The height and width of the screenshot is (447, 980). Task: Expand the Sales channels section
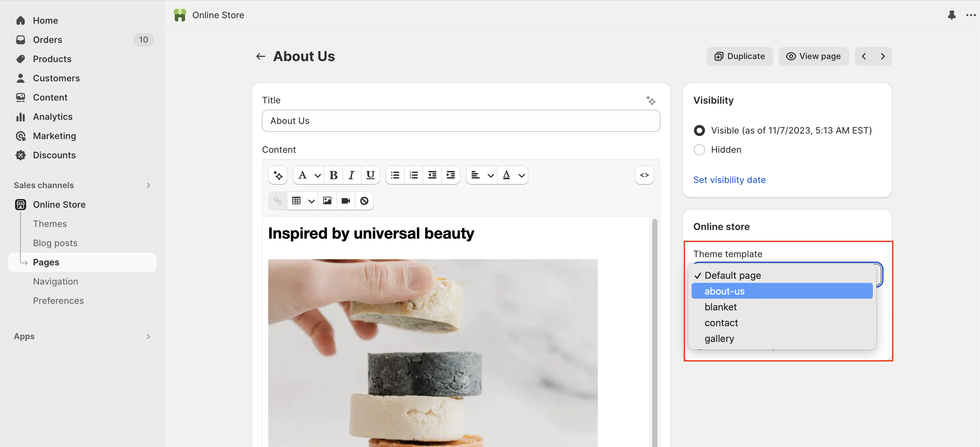[x=148, y=185]
